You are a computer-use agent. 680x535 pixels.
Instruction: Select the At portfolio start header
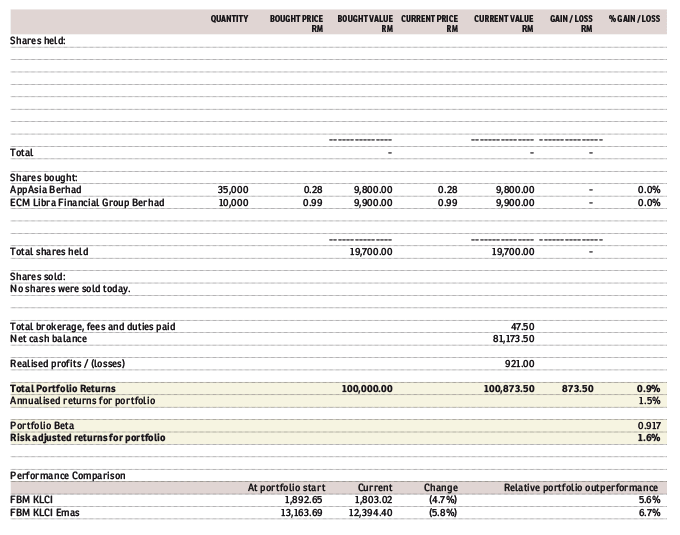(x=286, y=487)
